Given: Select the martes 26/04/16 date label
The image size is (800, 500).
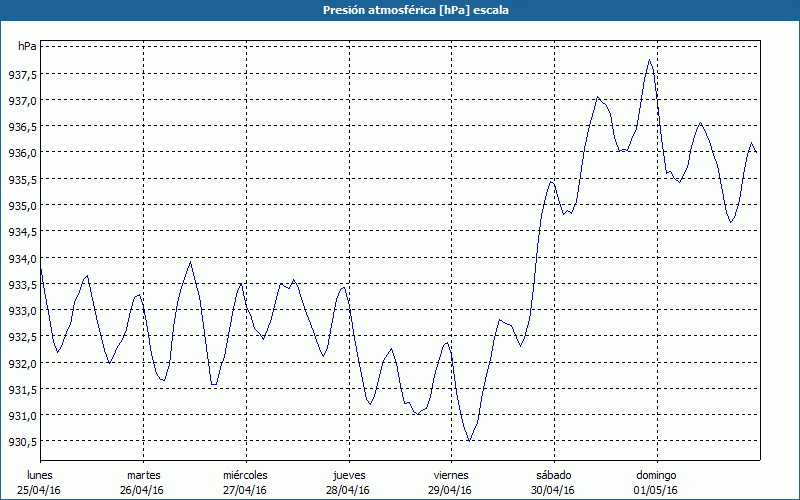Looking at the screenshot, I should [143, 482].
